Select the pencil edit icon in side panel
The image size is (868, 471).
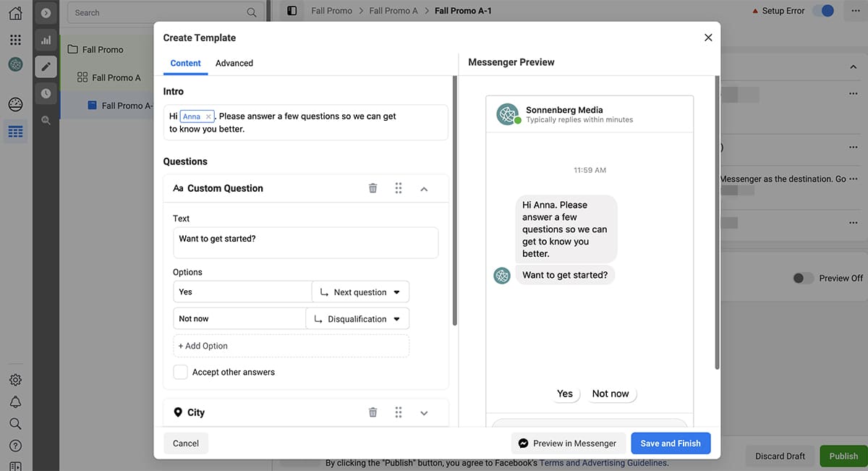(46, 67)
